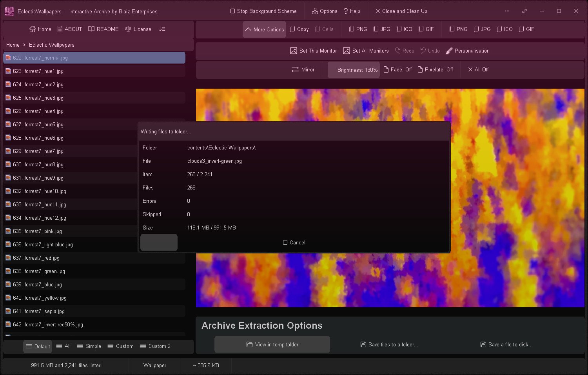Click the Home button with the house icon
Screen dimensions: 588x375
click(x=40, y=29)
